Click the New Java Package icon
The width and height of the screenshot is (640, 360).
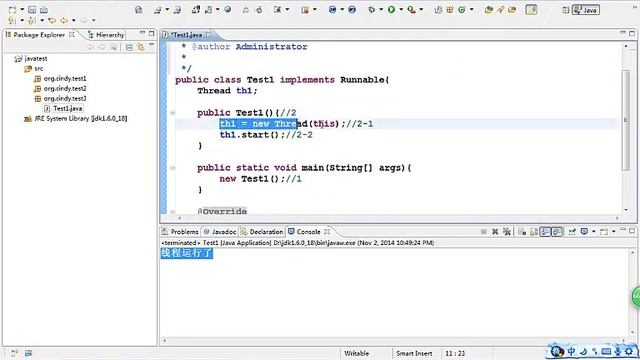coord(450,9)
